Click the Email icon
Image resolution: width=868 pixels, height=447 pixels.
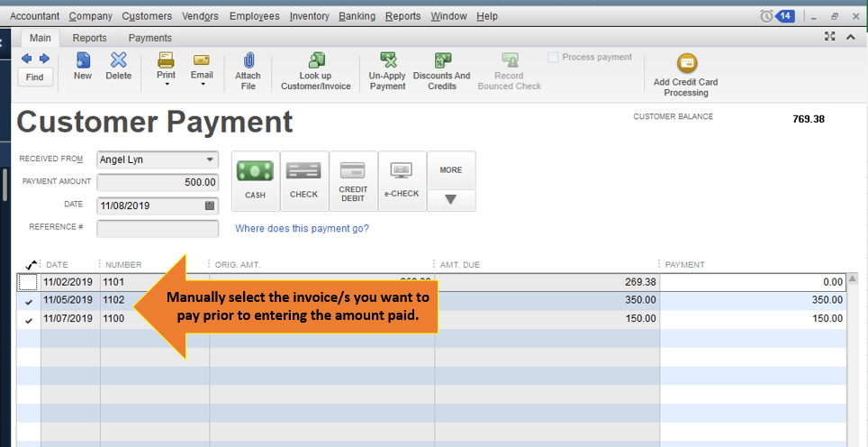[202, 59]
